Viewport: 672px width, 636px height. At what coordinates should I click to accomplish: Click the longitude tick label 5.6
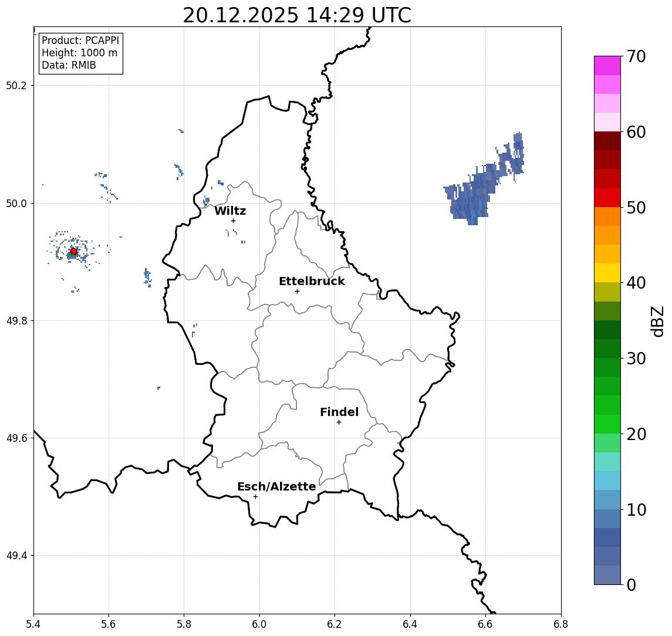click(109, 624)
